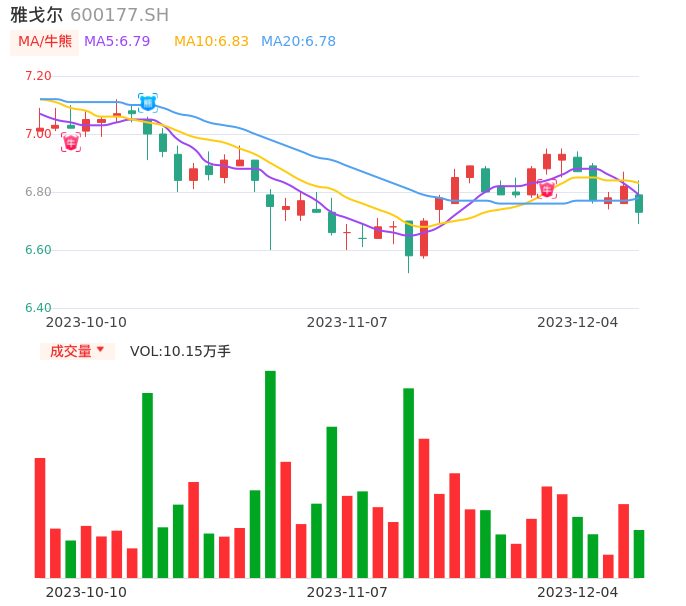Screen dimensions: 686x606
Task: Click the 7.20 price axis label
Action: pos(37,76)
